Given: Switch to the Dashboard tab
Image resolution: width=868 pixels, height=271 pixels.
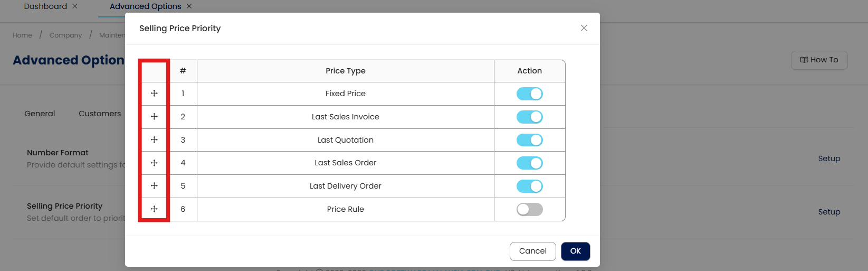Looking at the screenshot, I should (45, 6).
